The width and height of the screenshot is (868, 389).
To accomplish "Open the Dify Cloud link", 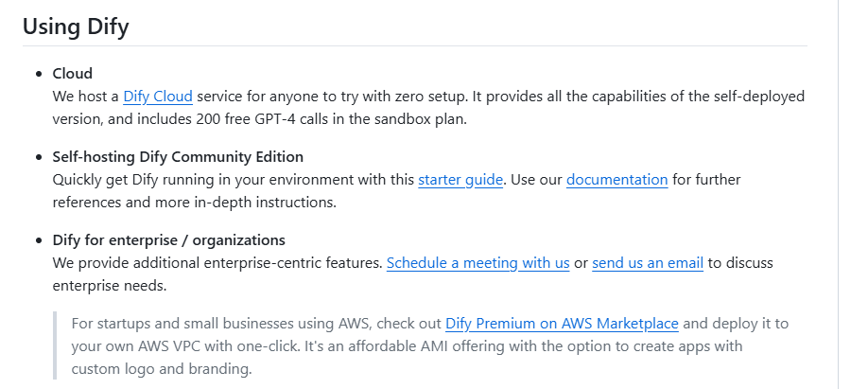I will point(158,96).
